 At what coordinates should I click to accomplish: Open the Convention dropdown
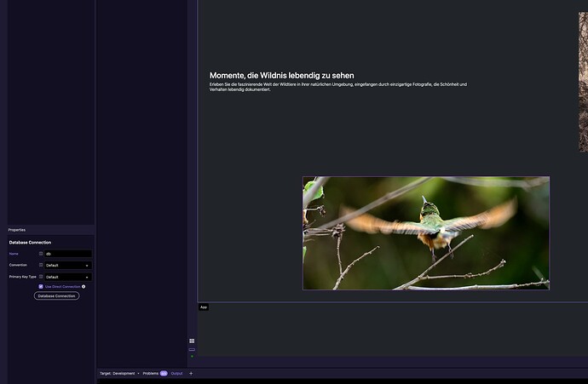[x=68, y=266]
